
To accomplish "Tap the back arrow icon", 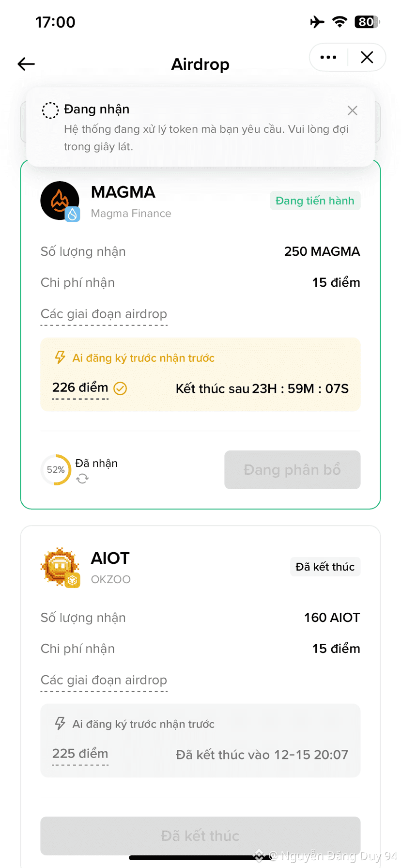I will tap(26, 64).
